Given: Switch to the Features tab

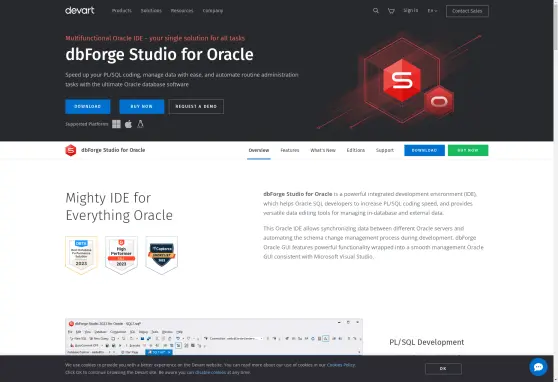Looking at the screenshot, I should pos(290,150).
